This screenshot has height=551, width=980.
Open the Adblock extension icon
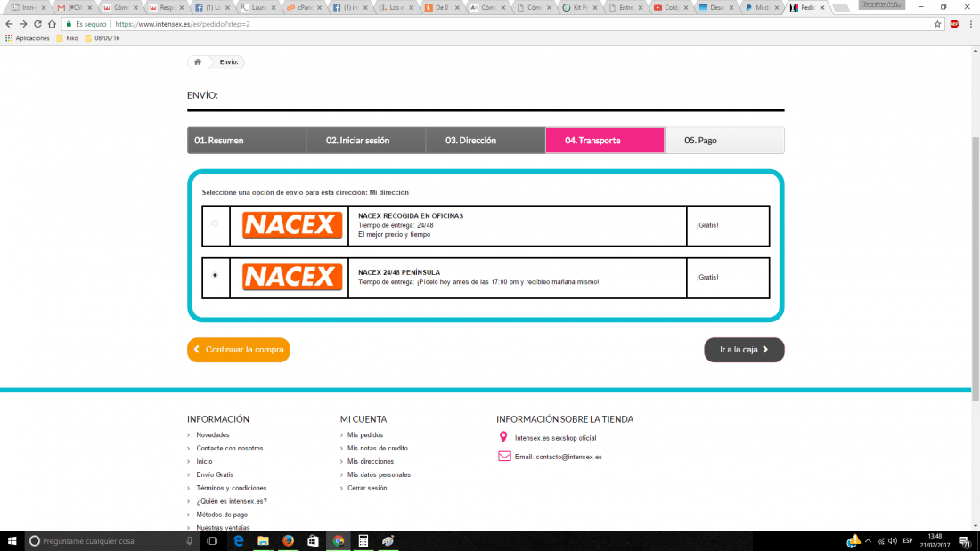click(954, 24)
